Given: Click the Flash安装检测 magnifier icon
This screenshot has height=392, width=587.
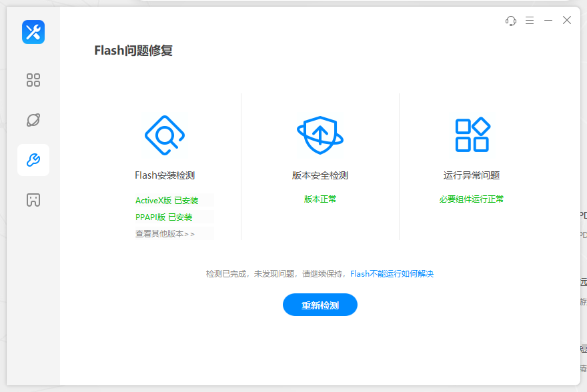Looking at the screenshot, I should point(165,135).
